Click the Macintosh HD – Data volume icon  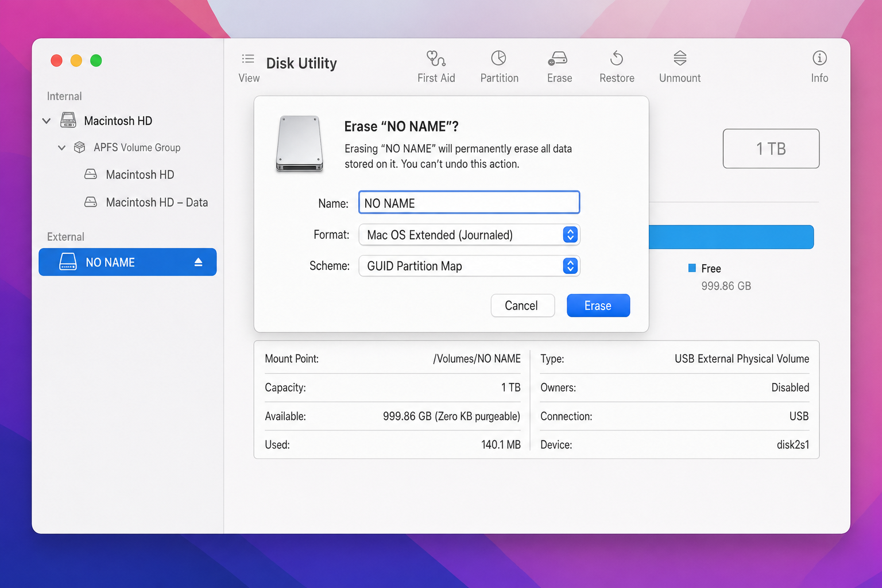click(91, 202)
